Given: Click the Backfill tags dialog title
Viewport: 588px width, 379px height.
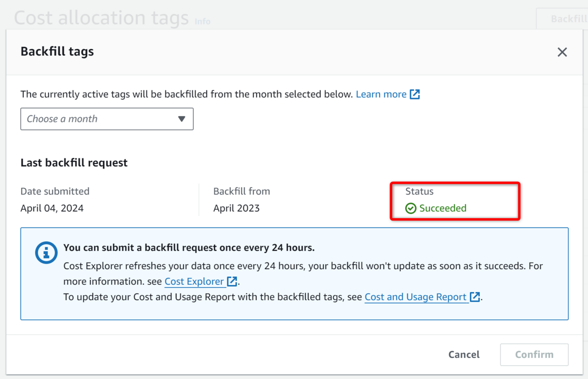Looking at the screenshot, I should tap(57, 51).
